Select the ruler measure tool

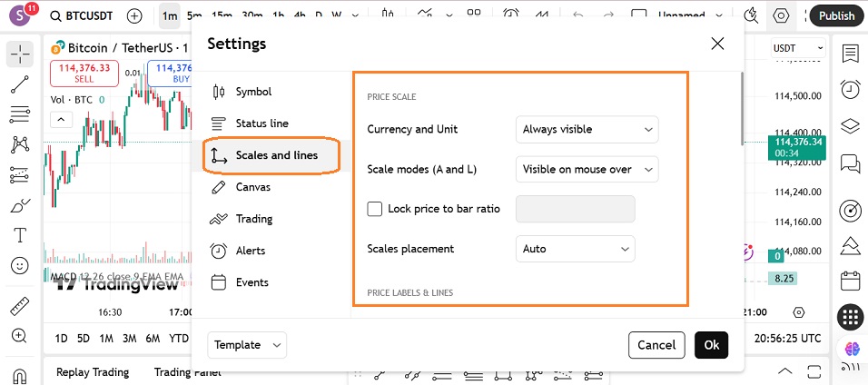pyautogui.click(x=20, y=307)
